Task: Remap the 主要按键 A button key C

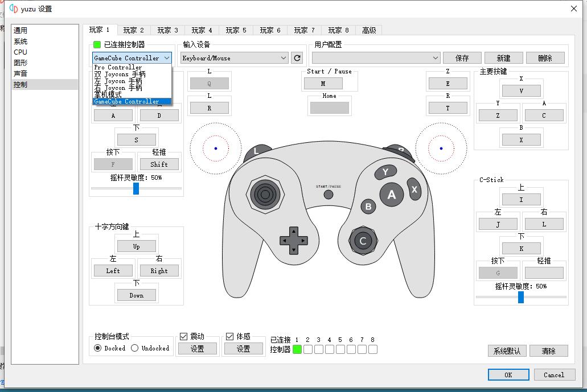Action: point(544,115)
